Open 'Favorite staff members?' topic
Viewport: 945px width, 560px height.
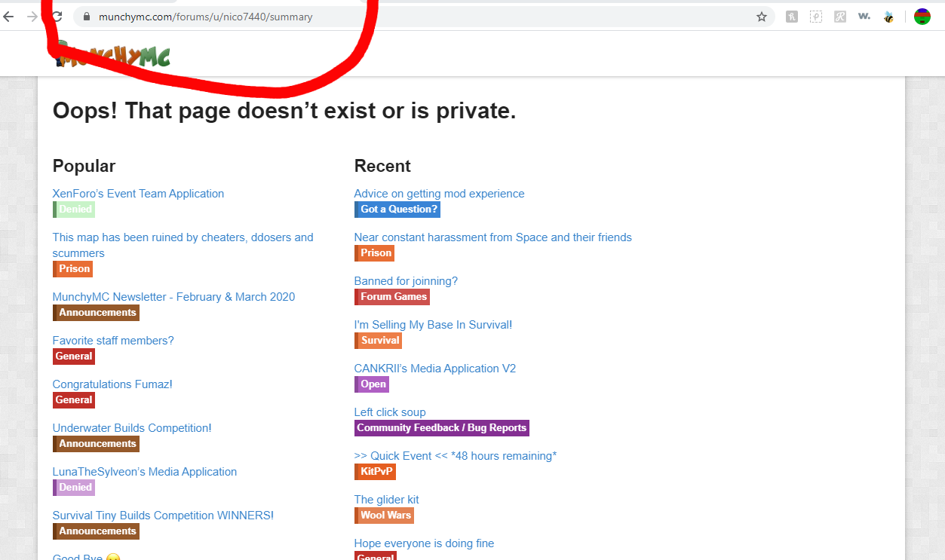[x=113, y=341]
